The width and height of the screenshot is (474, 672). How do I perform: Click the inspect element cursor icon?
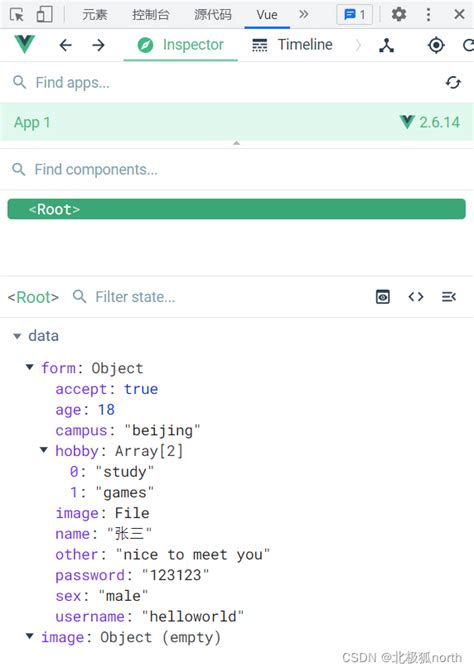17,15
